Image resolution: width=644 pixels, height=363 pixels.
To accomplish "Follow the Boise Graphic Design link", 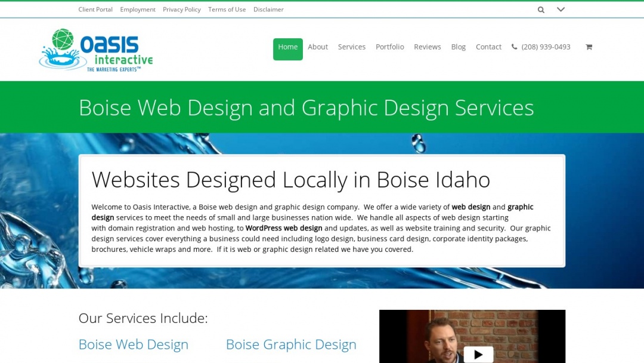I will tap(291, 344).
